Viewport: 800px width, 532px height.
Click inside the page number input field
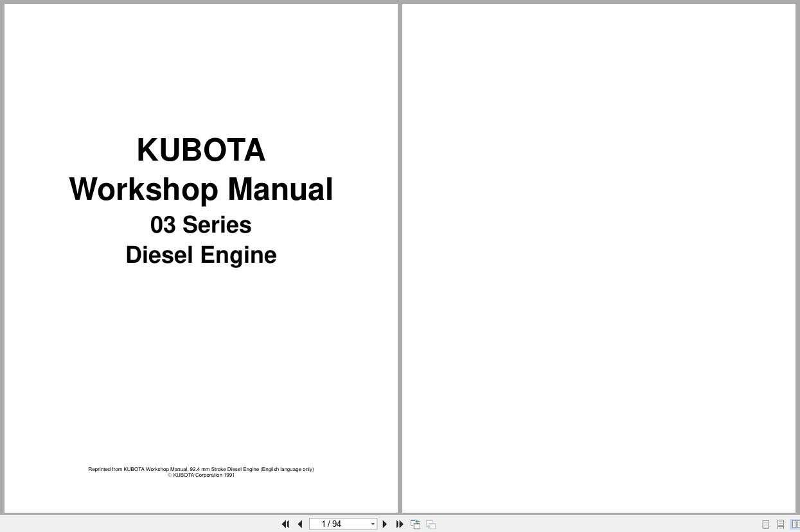click(x=337, y=524)
